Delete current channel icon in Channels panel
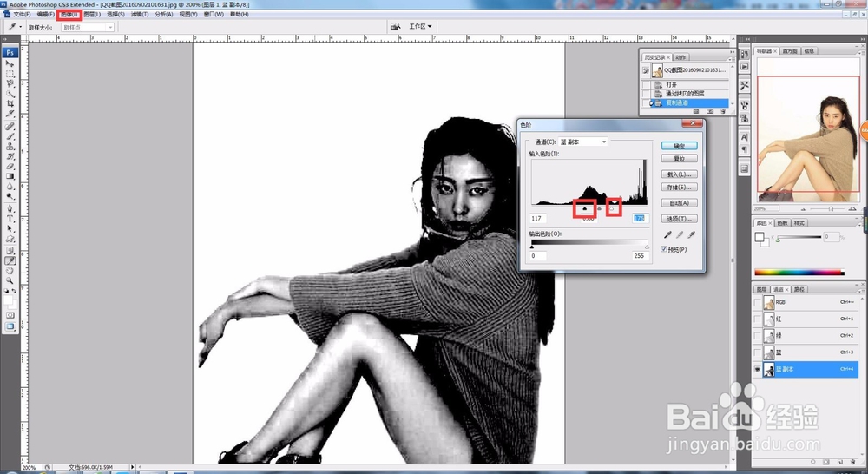This screenshot has height=474, width=868. tap(852, 461)
